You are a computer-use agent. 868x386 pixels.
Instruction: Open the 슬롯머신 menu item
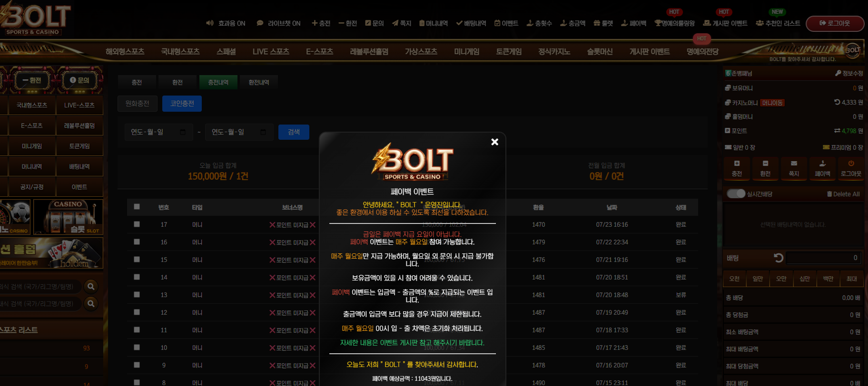[600, 51]
